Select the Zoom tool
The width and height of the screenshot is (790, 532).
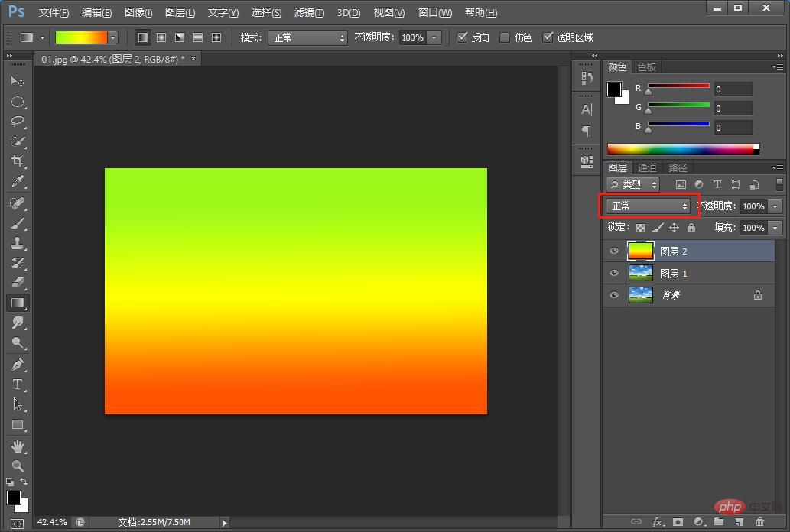pos(18,465)
